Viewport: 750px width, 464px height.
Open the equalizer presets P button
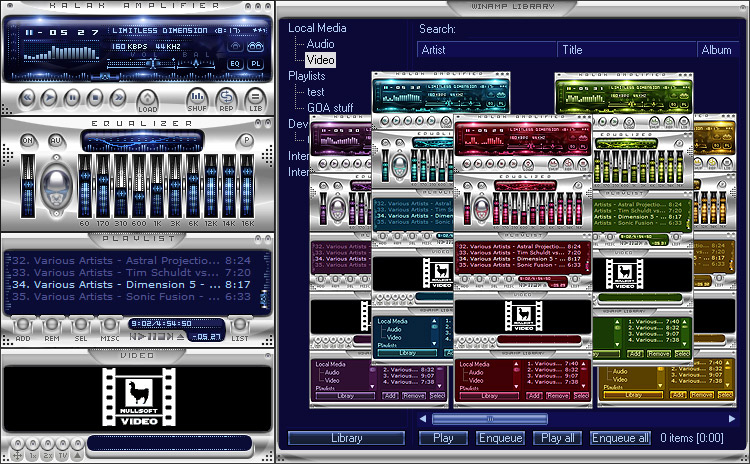pyautogui.click(x=246, y=140)
